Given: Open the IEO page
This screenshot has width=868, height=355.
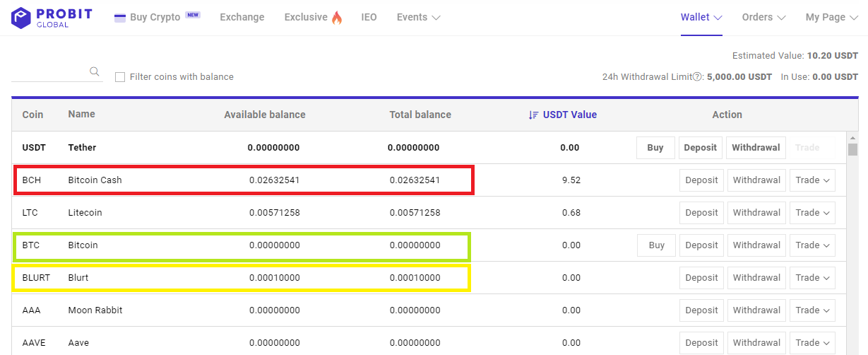Looking at the screenshot, I should (x=369, y=18).
